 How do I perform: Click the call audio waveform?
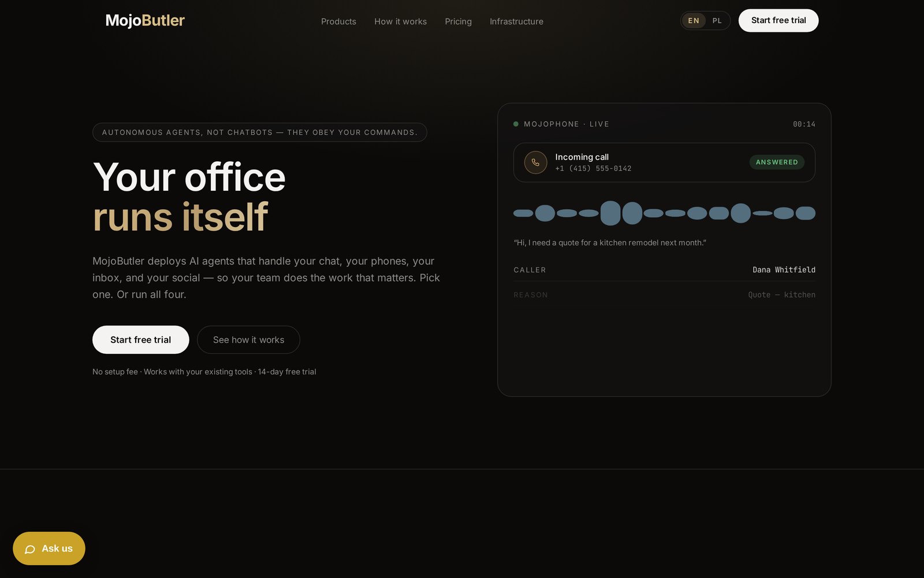click(x=664, y=213)
